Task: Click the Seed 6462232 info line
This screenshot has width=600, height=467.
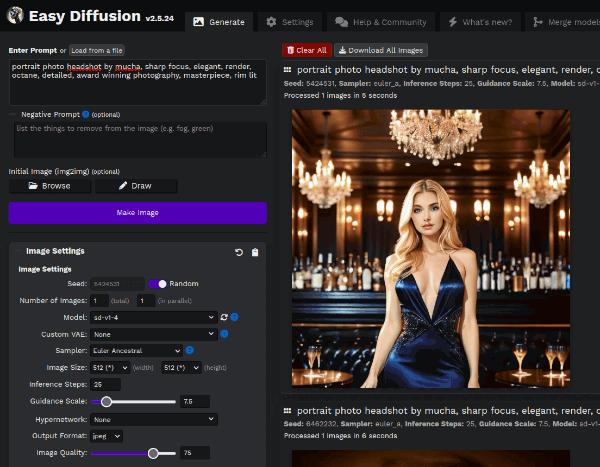Action: (442, 424)
